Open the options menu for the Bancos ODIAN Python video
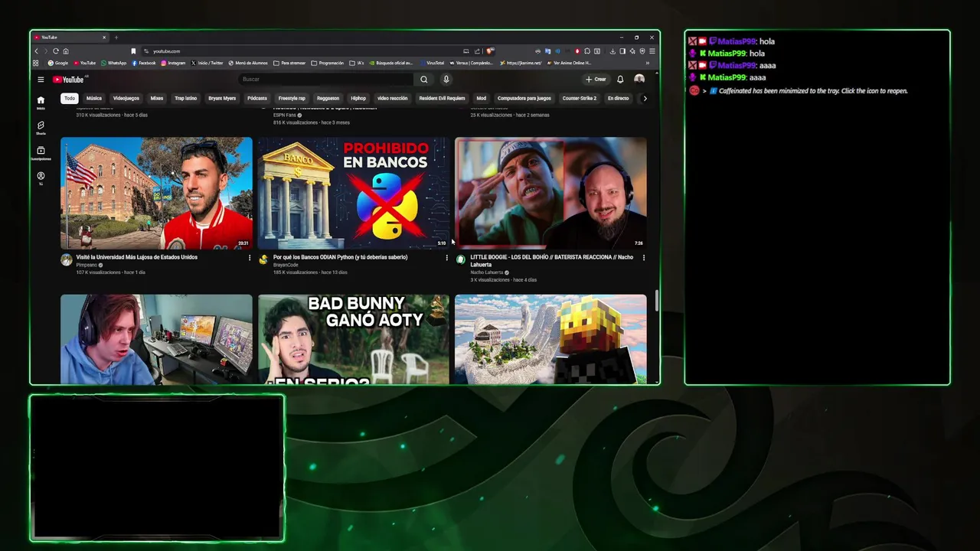The height and width of the screenshot is (551, 980). [447, 258]
